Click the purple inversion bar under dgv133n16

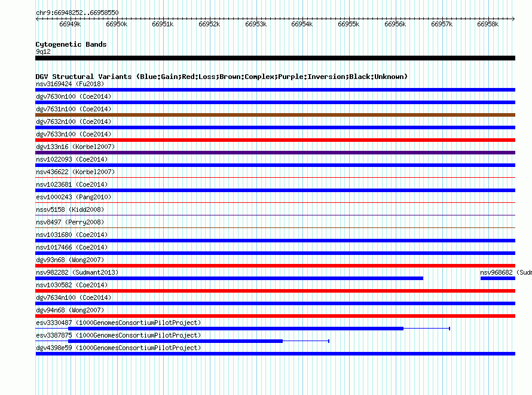coord(275,153)
